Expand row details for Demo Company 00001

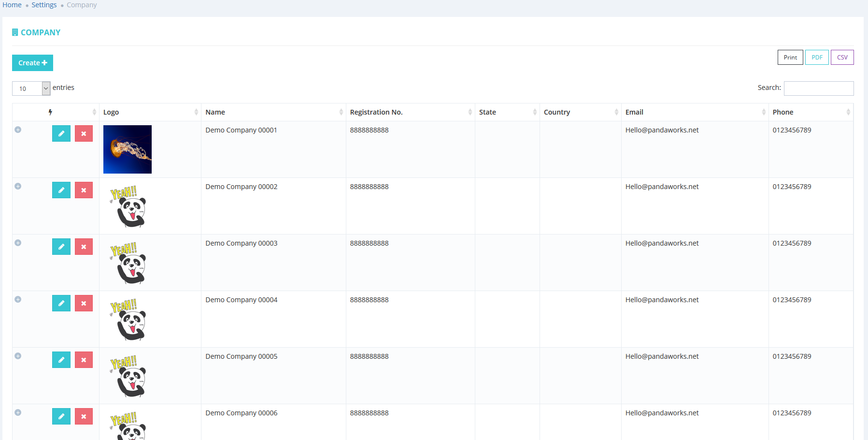click(x=18, y=130)
